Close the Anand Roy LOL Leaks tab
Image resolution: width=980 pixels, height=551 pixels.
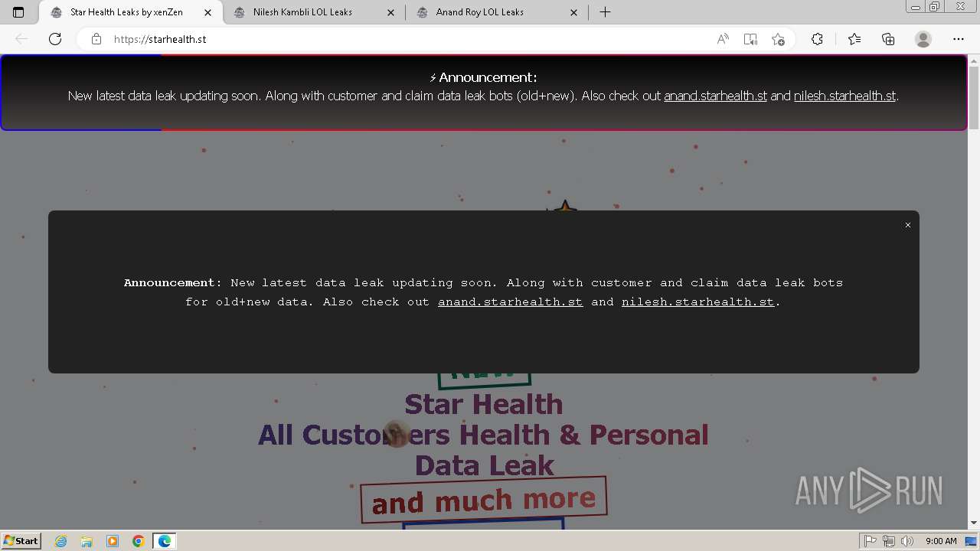tap(574, 12)
